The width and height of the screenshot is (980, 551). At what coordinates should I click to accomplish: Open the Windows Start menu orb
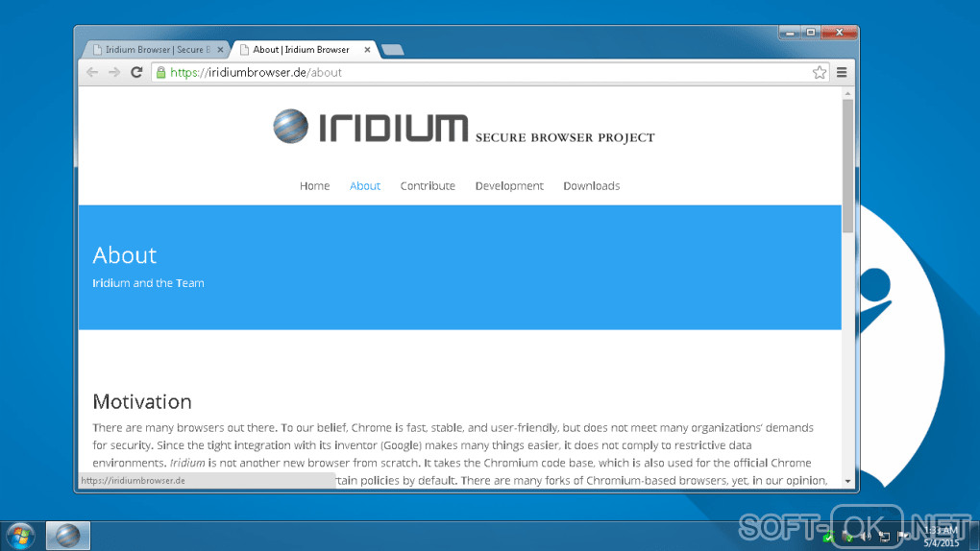20,536
